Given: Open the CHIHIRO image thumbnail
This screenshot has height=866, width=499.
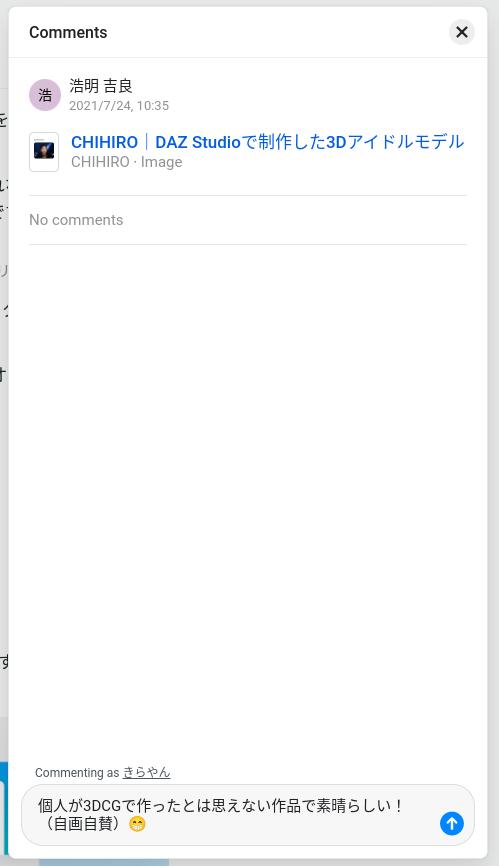Looking at the screenshot, I should point(44,152).
